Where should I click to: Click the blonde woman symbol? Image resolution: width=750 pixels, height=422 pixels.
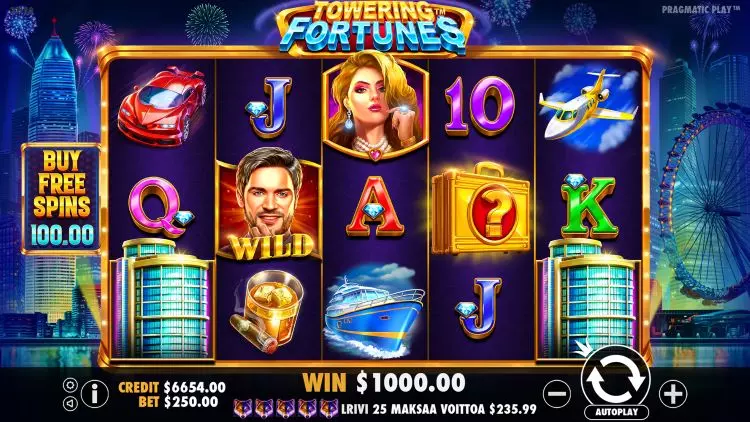click(x=375, y=106)
